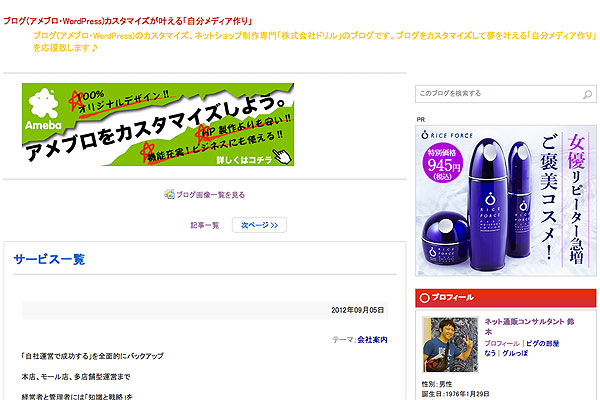Image resolution: width=600 pixels, height=400 pixels.
Task: Go to 次ページ button
Action: coord(259,225)
